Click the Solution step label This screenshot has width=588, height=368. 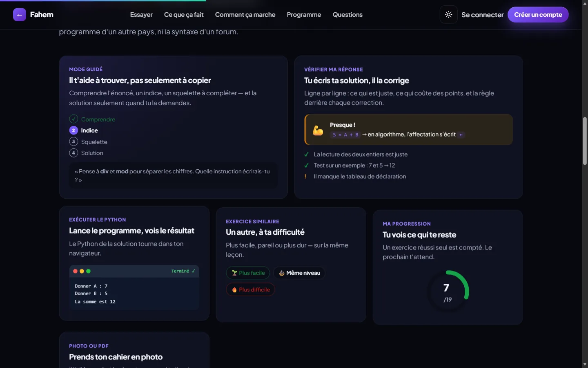92,153
